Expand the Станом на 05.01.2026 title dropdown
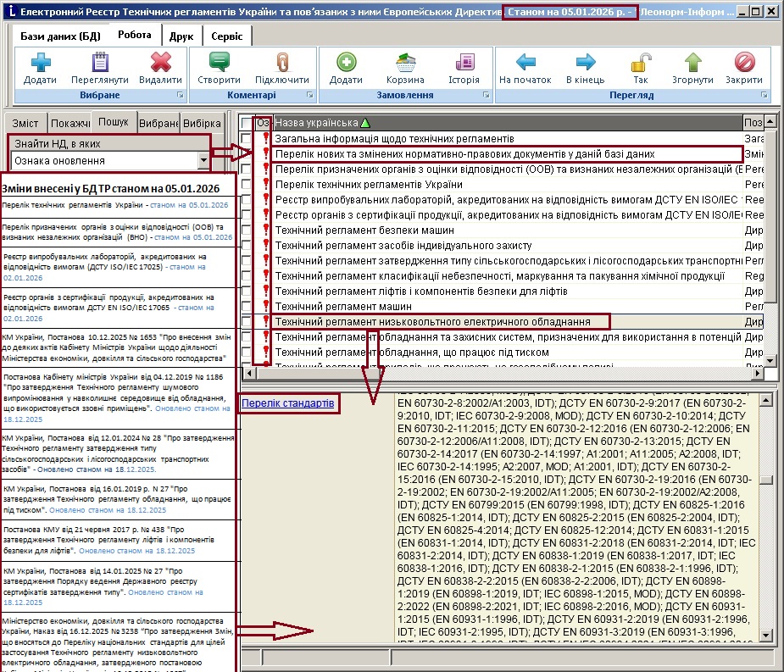Screen dimensions: 784x672 [x=631, y=13]
